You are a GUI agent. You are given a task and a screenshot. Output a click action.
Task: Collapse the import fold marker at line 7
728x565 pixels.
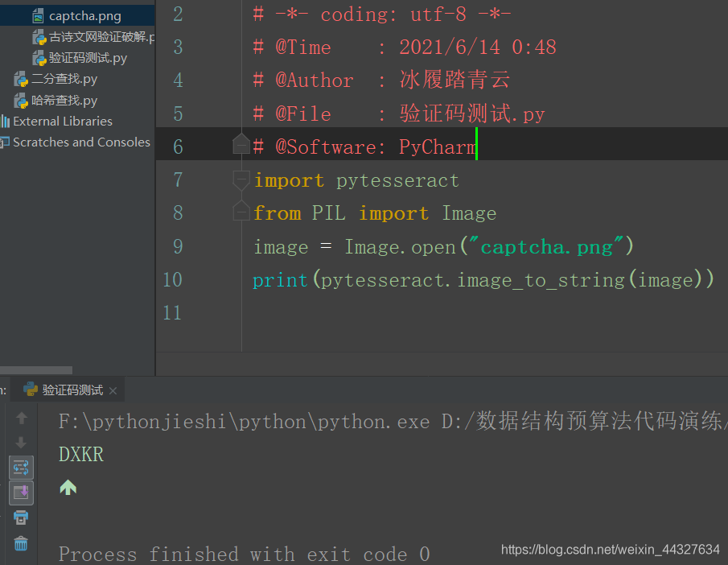coord(241,179)
